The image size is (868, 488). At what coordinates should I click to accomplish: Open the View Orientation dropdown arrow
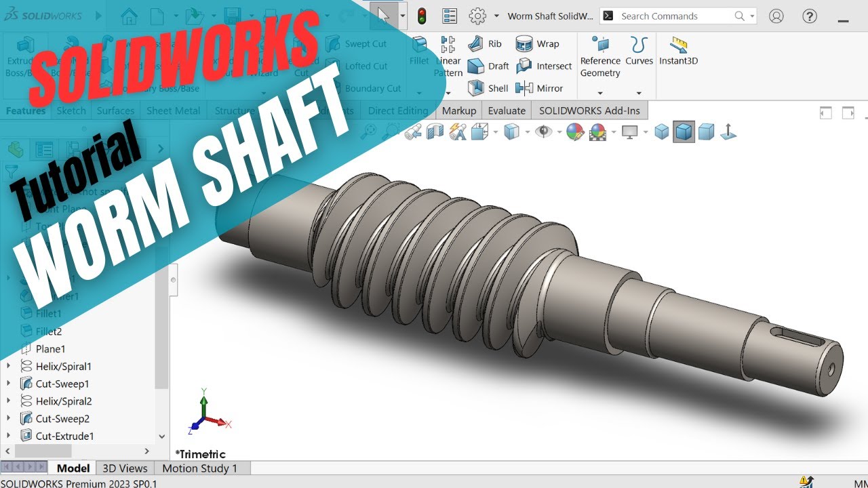tap(496, 131)
